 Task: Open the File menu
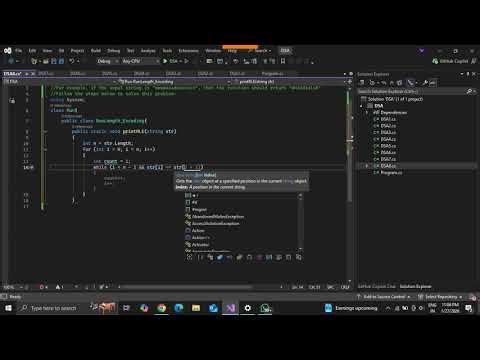pyautogui.click(x=18, y=51)
